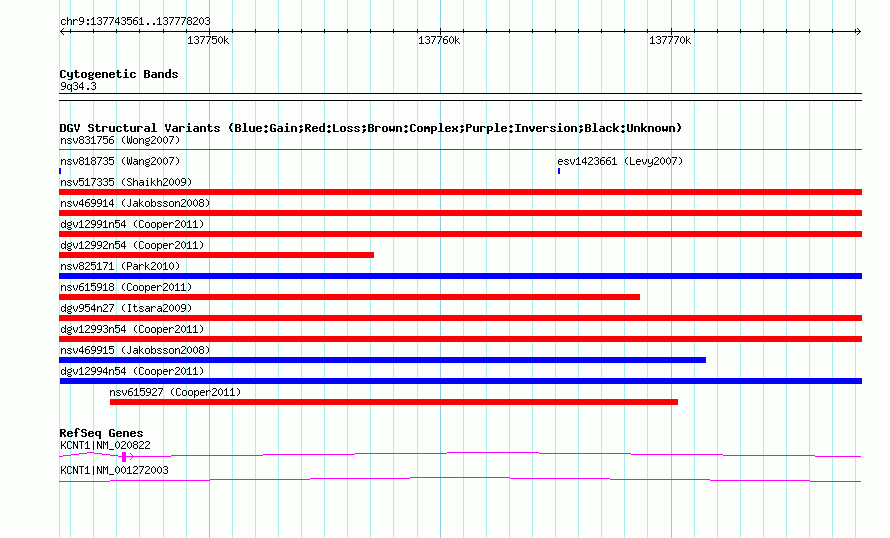Click dgv12993n54 (Cooper2011) label
This screenshot has width=890, height=538.
(132, 329)
